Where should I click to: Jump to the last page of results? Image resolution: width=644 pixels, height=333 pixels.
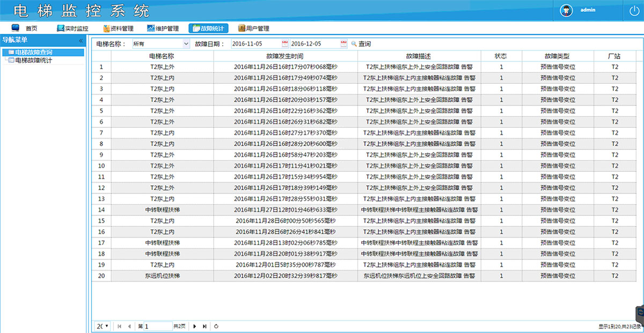[204, 326]
